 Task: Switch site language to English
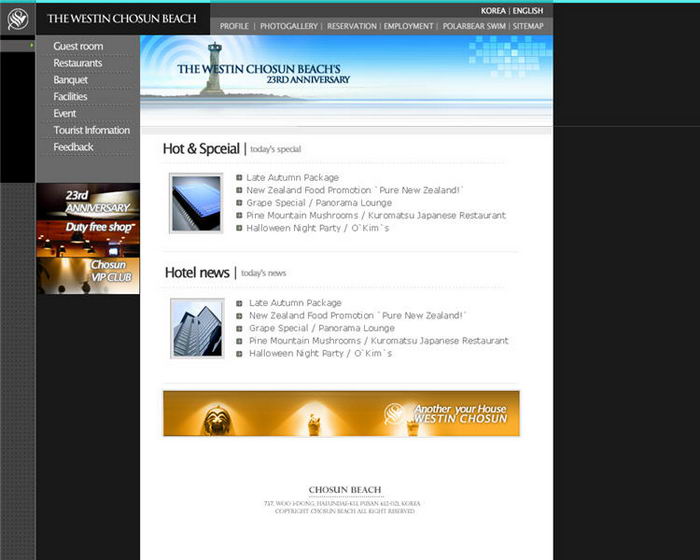pyautogui.click(x=528, y=11)
